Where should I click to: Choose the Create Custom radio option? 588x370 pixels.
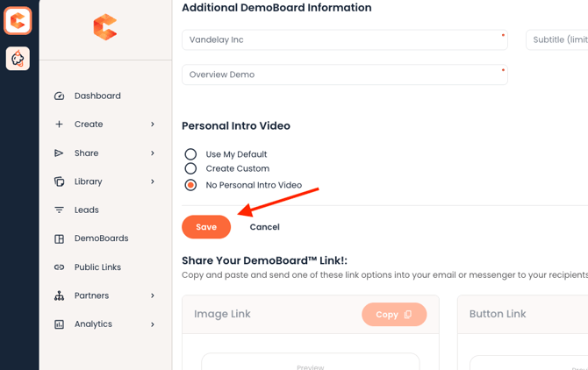(190, 168)
